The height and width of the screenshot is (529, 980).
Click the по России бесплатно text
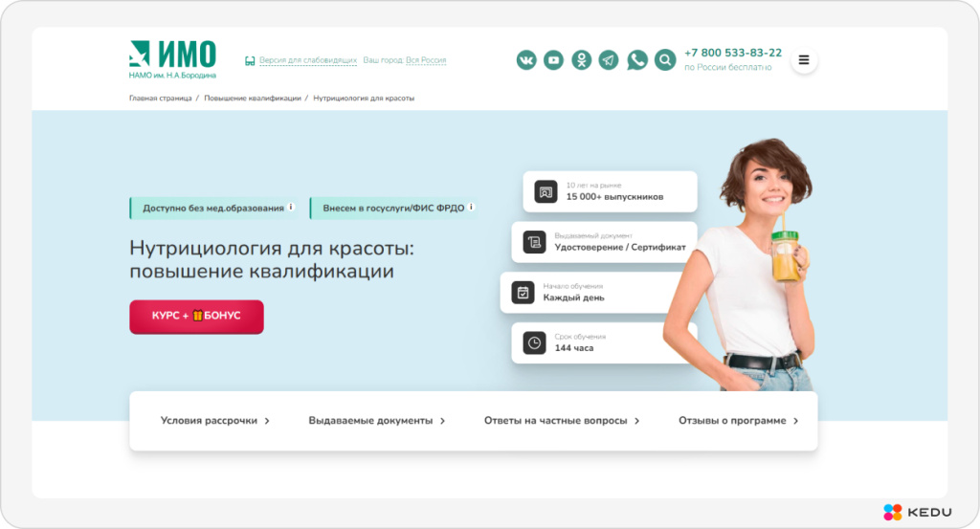click(x=728, y=68)
